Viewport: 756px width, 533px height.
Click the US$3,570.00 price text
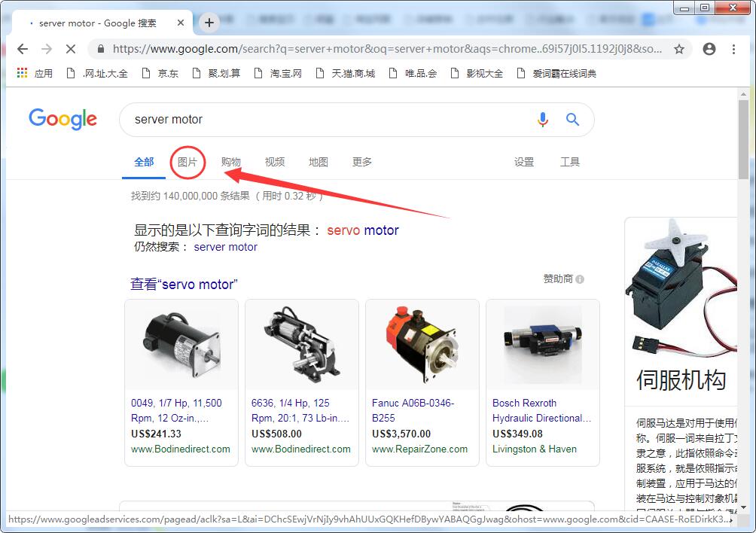tap(401, 434)
